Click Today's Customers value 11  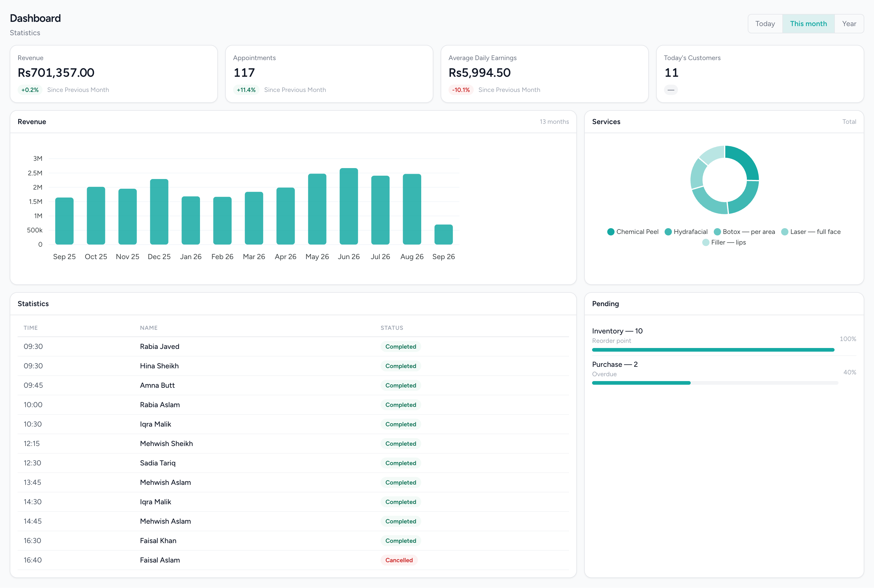[672, 73]
